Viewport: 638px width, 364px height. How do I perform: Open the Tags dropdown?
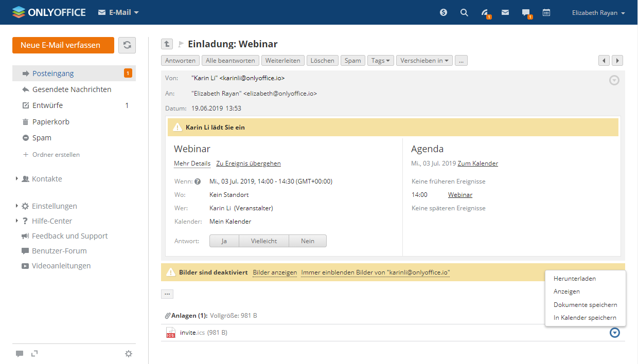[380, 61]
